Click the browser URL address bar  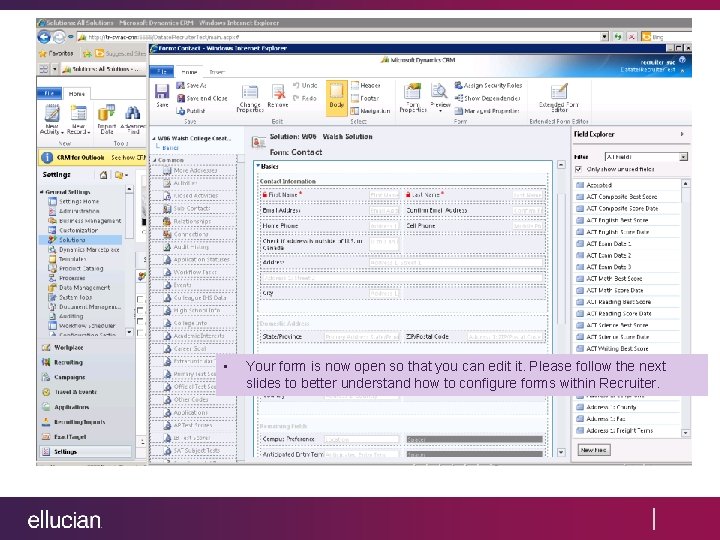(340, 37)
